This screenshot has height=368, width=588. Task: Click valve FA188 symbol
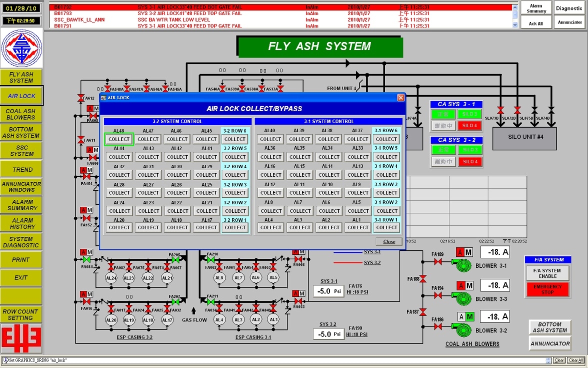(423, 278)
